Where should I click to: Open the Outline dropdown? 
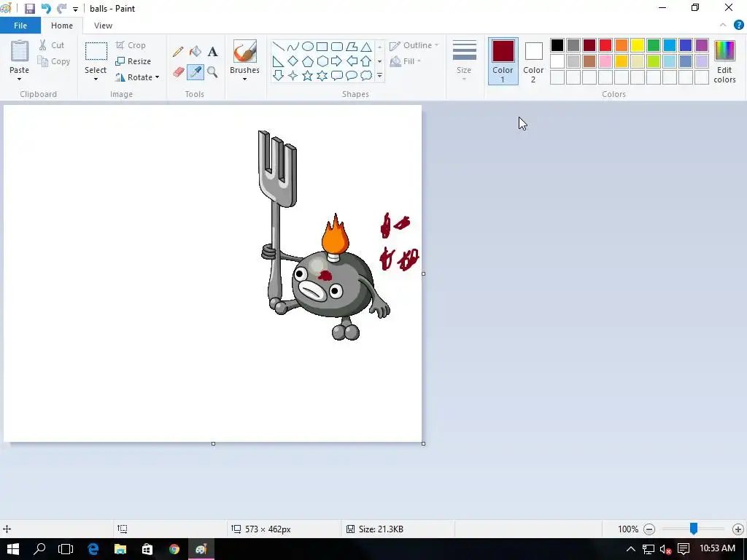[x=414, y=45]
